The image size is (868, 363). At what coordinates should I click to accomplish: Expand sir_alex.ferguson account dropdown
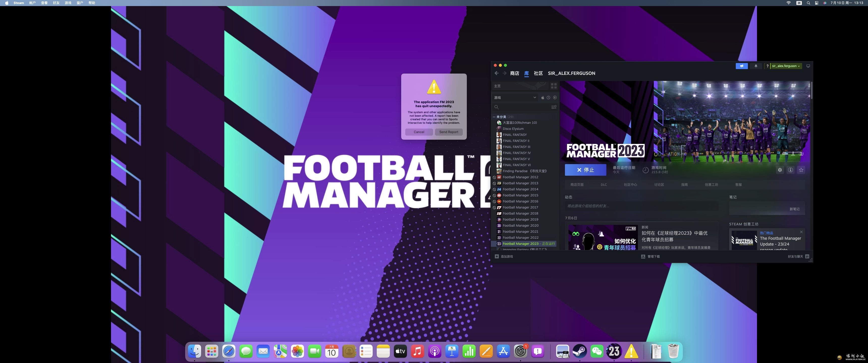coord(785,66)
